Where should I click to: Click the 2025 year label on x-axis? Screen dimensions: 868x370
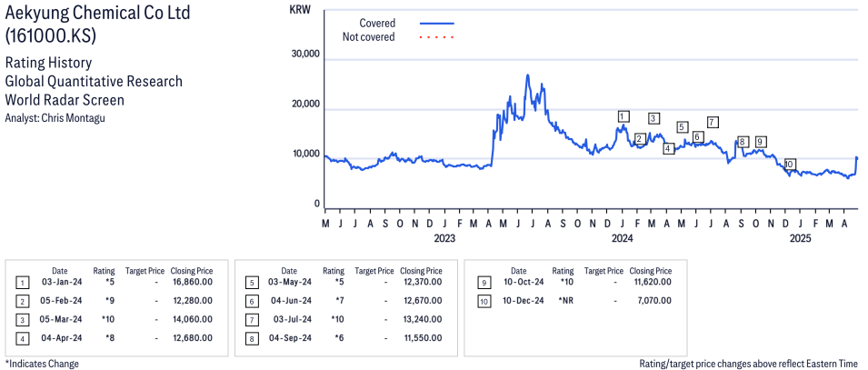799,239
